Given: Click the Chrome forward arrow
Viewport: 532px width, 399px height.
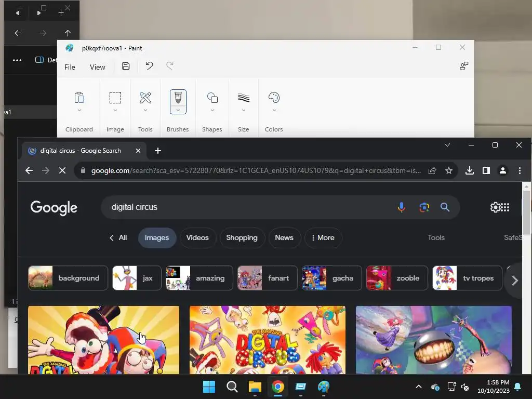Looking at the screenshot, I should tap(46, 170).
